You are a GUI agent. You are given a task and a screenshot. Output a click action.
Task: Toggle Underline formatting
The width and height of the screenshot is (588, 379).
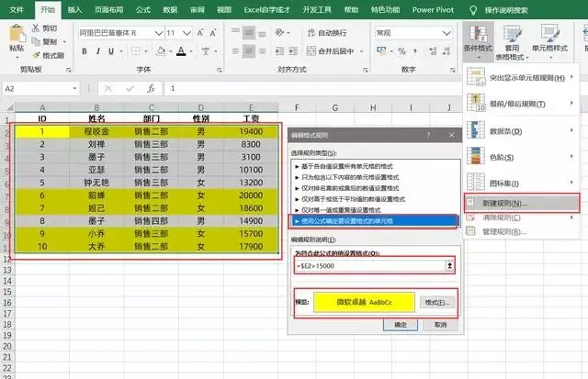click(111, 51)
